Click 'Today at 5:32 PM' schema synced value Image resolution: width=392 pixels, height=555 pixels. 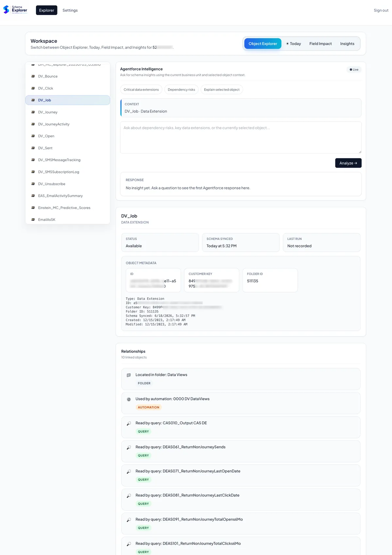click(221, 246)
